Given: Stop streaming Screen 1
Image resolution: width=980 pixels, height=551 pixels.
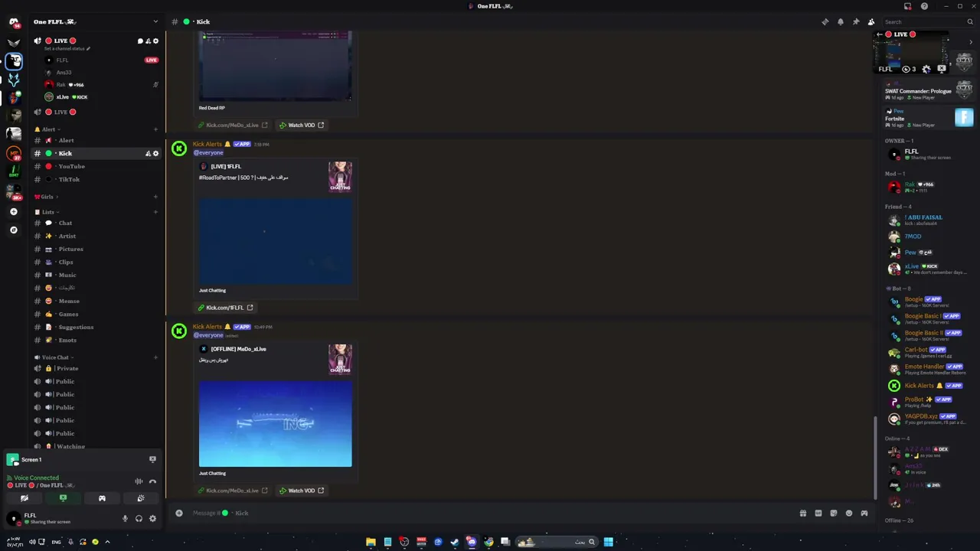Looking at the screenshot, I should (152, 459).
